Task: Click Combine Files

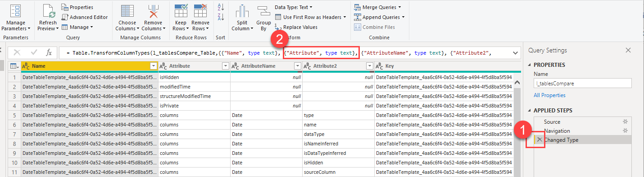Action: (x=374, y=27)
